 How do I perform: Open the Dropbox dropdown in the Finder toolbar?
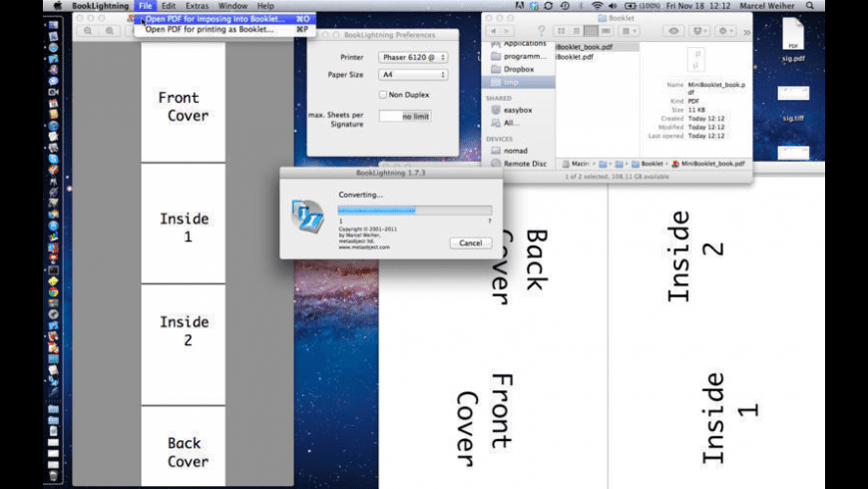click(x=700, y=31)
